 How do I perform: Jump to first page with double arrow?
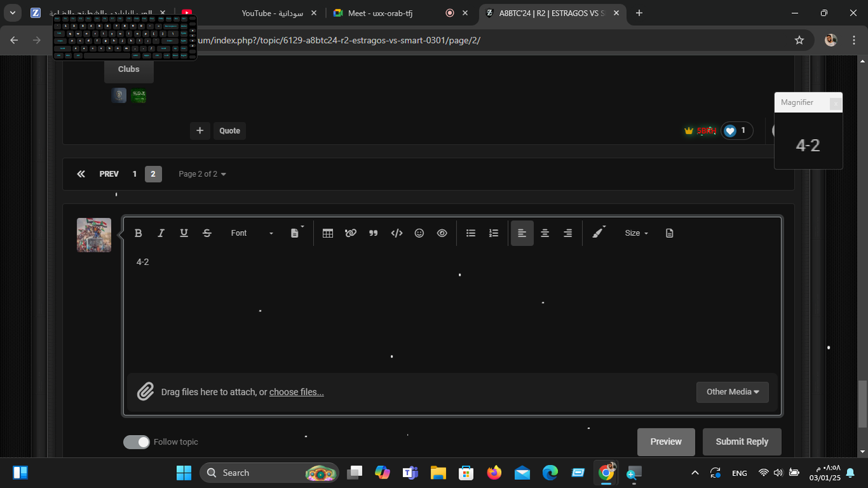[81, 174]
